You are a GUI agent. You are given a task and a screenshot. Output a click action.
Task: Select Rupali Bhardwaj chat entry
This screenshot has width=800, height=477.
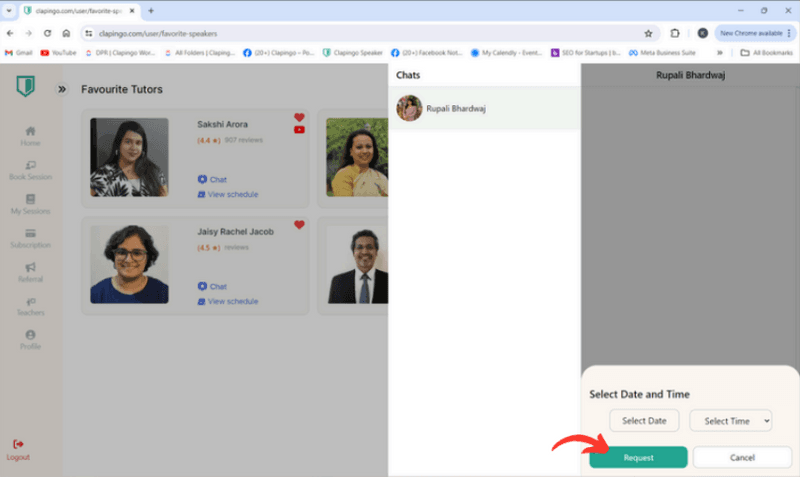click(x=483, y=108)
